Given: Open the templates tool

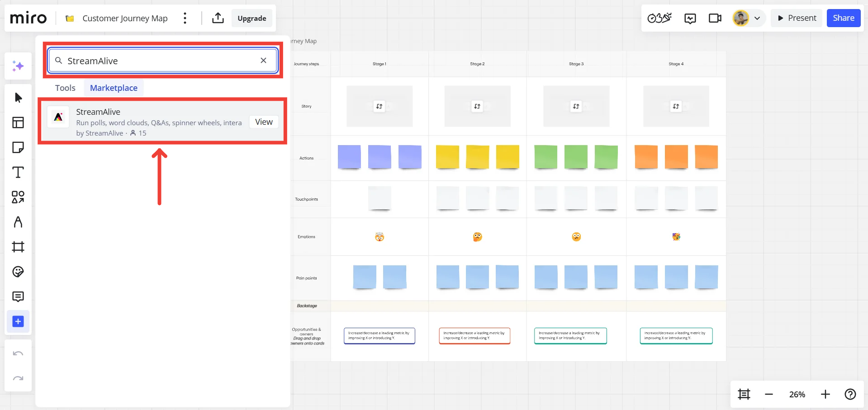Looking at the screenshot, I should tap(18, 123).
